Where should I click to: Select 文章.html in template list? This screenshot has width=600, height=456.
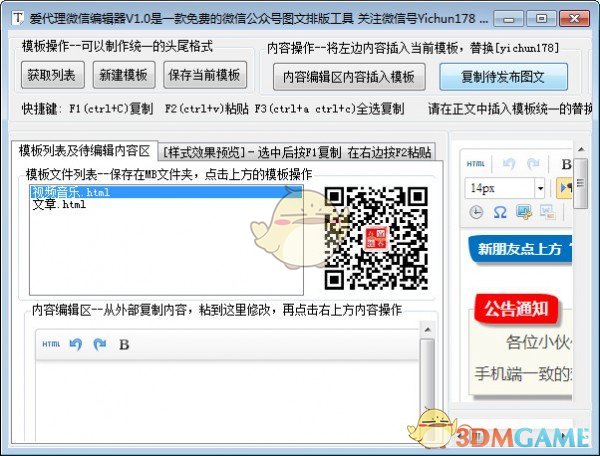[x=166, y=204]
